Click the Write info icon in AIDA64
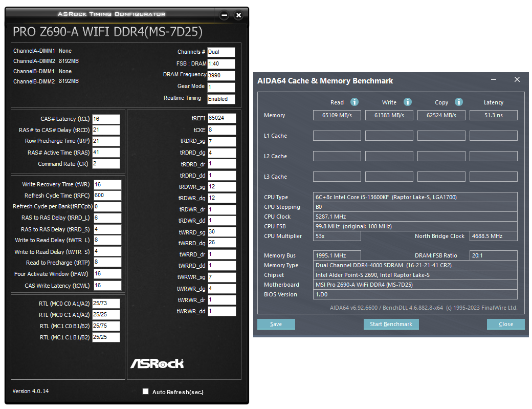The width and height of the screenshot is (532, 409). pos(408,102)
